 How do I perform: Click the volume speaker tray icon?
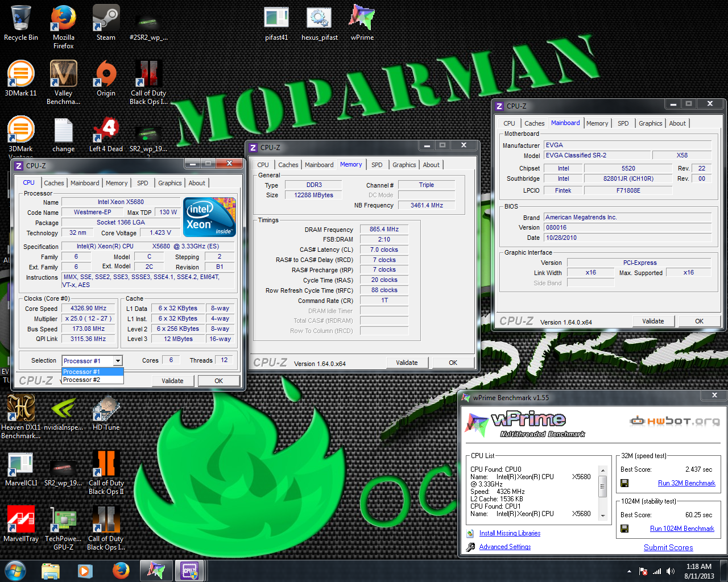(x=671, y=571)
